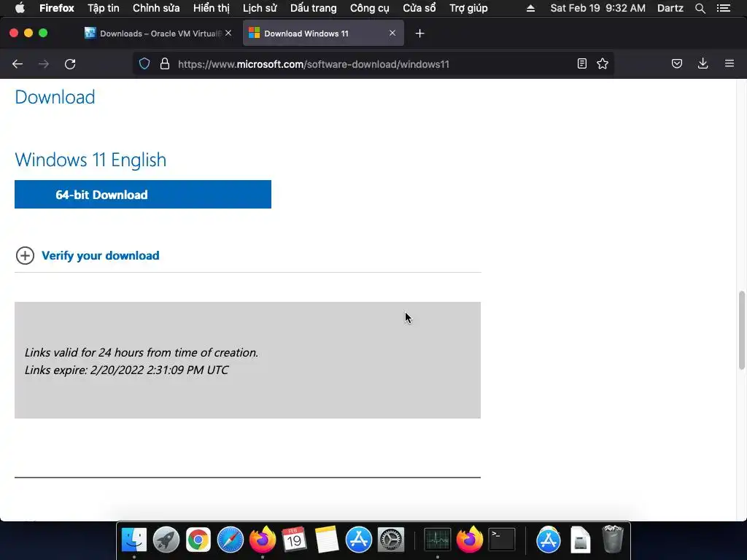Viewport: 747px width, 560px height.
Task: Open System Preferences from the Dock
Action: (391, 540)
